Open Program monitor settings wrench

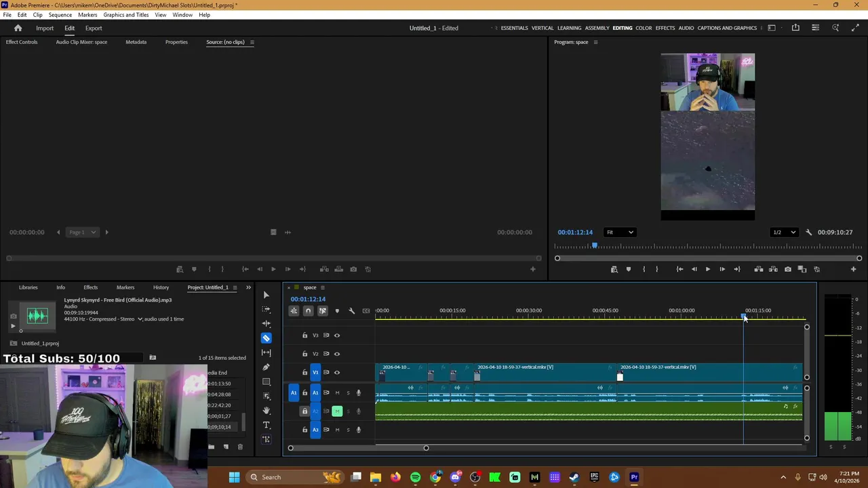click(808, 232)
